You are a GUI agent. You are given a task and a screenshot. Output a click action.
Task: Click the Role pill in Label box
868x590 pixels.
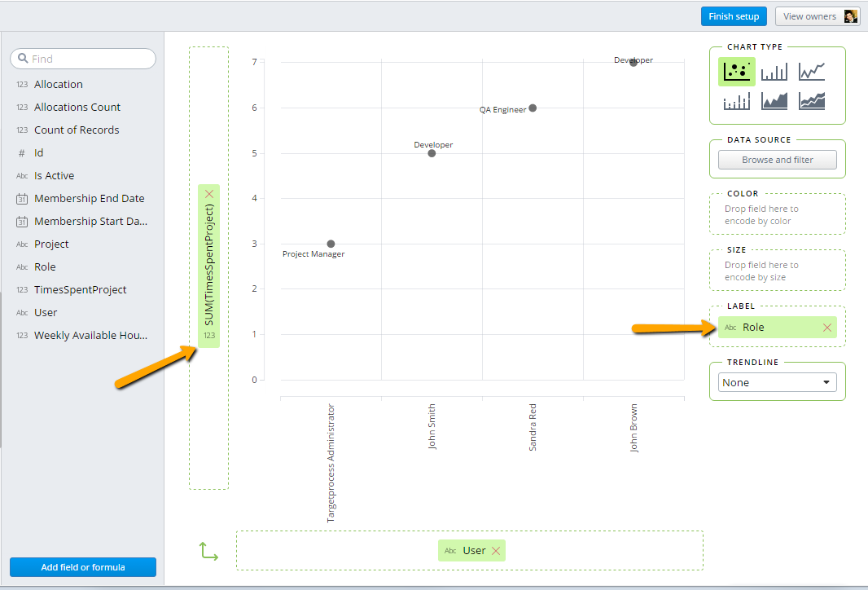[778, 328]
